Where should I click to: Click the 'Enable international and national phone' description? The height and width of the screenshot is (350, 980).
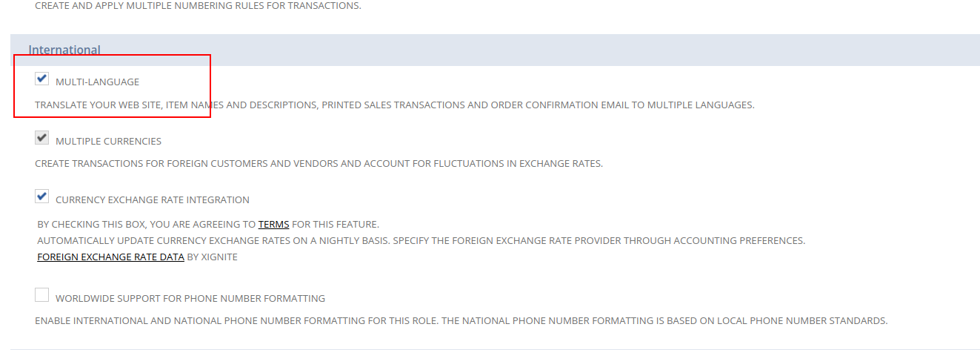461,321
